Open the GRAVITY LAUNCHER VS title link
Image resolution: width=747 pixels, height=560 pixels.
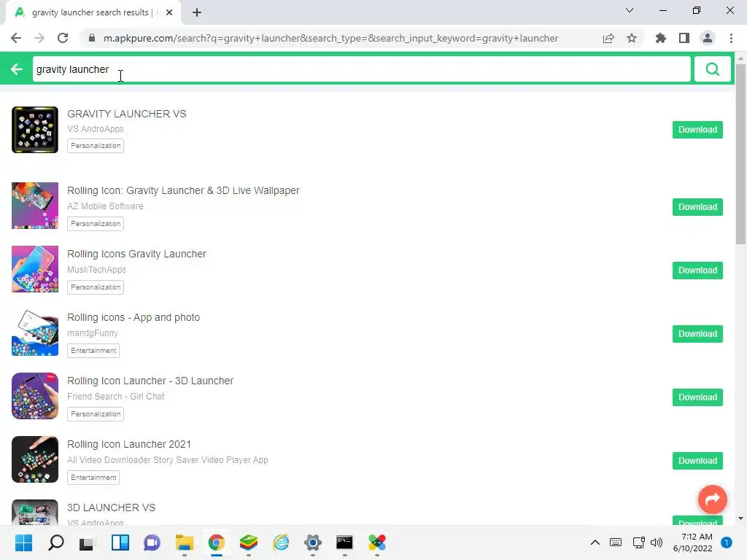coord(127,114)
